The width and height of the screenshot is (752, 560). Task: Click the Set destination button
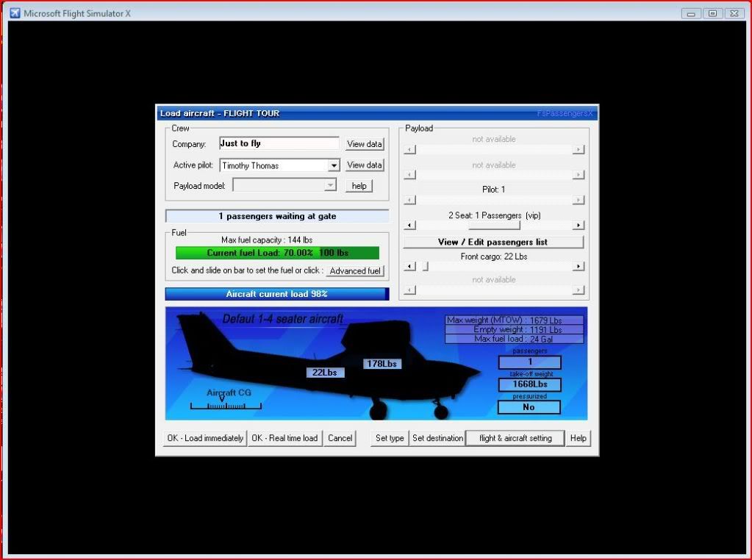click(x=437, y=438)
